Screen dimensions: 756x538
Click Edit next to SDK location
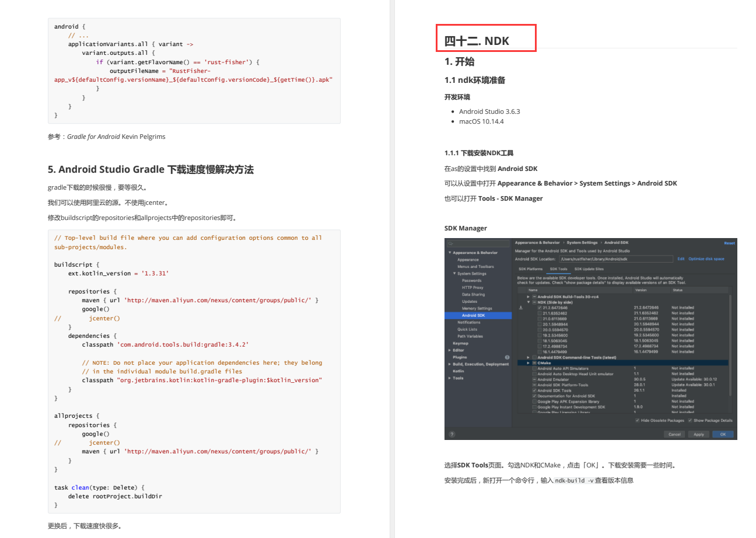681,258
